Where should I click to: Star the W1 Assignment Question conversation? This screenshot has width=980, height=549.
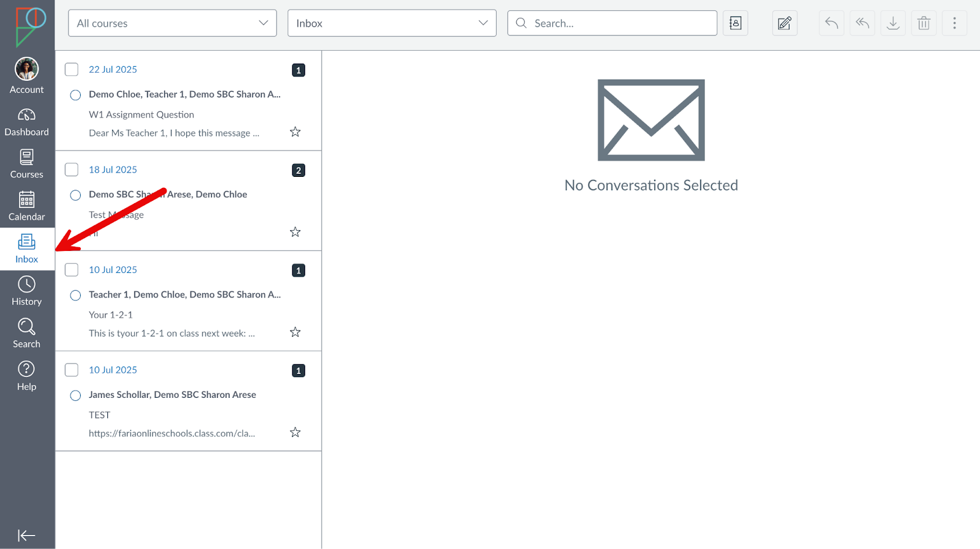point(295,132)
